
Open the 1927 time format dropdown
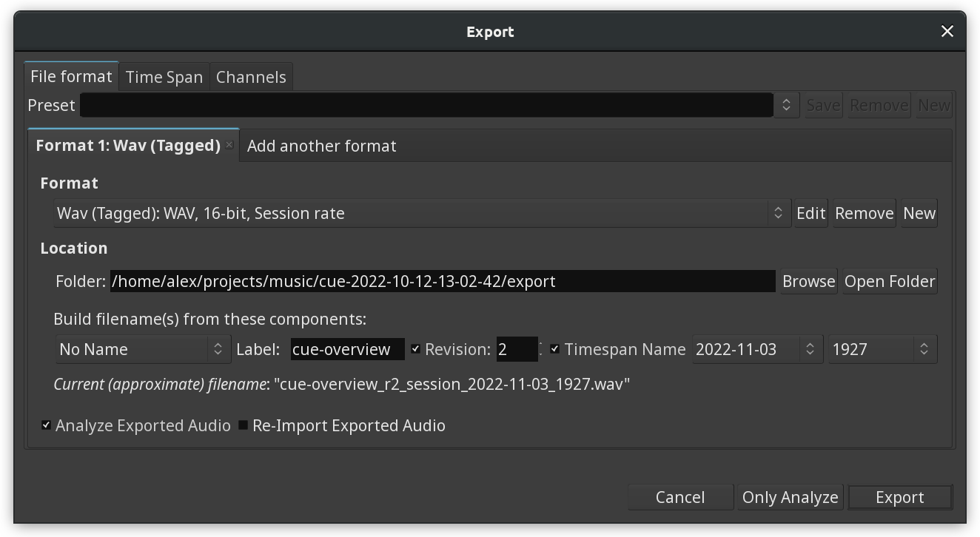(882, 349)
